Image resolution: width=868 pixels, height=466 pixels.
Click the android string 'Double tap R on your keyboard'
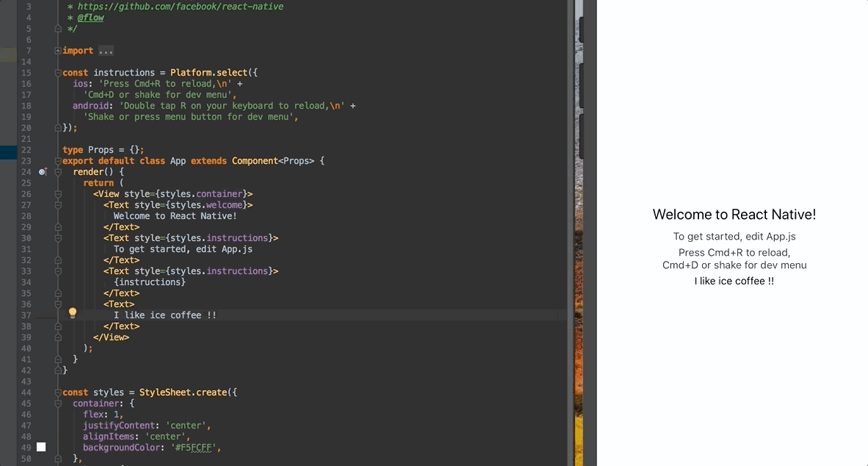click(x=232, y=106)
